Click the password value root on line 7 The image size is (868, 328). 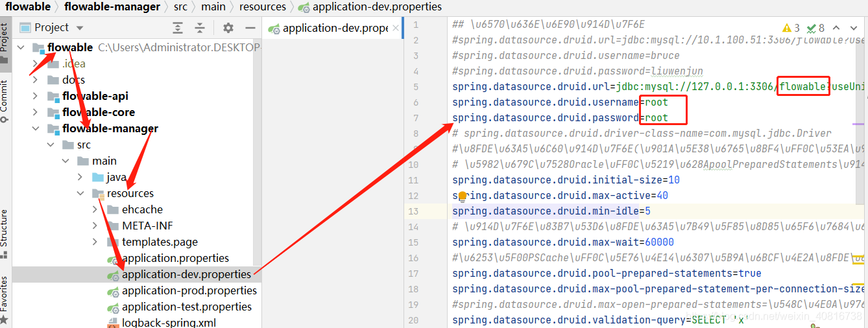pyautogui.click(x=657, y=118)
